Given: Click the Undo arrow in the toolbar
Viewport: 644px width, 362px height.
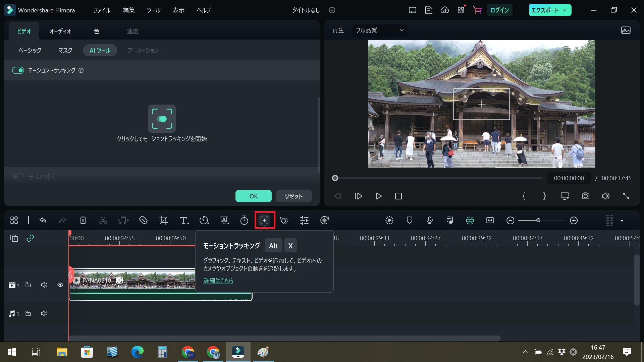Looking at the screenshot, I should tap(43, 220).
